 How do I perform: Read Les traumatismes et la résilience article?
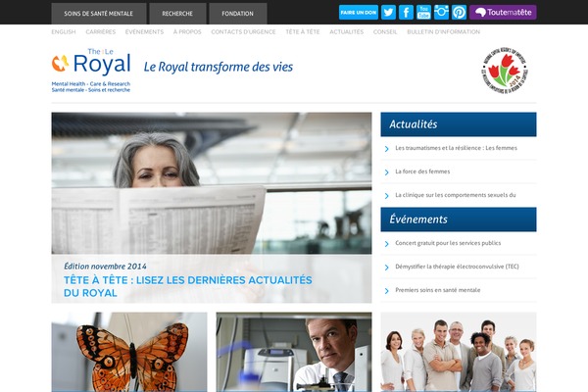456,148
